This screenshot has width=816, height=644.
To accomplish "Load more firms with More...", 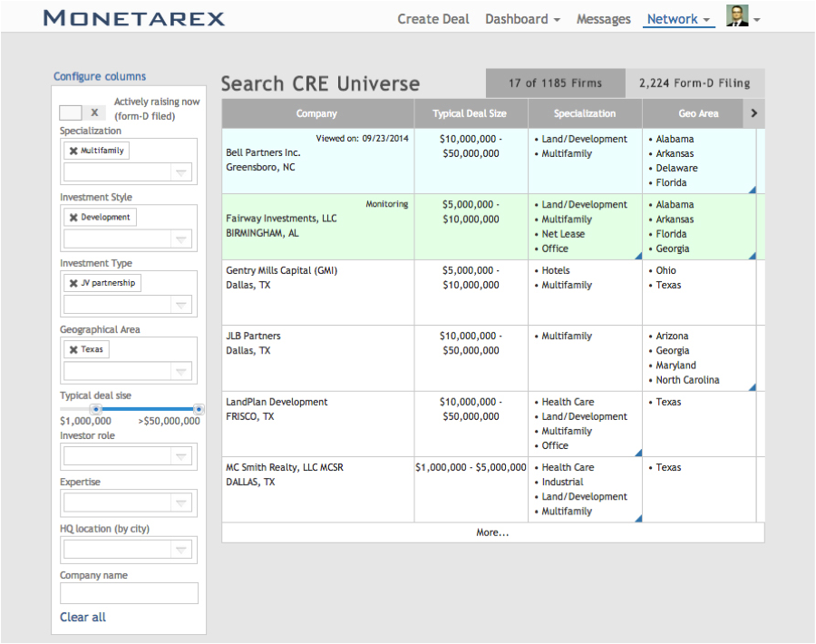I will 493,532.
